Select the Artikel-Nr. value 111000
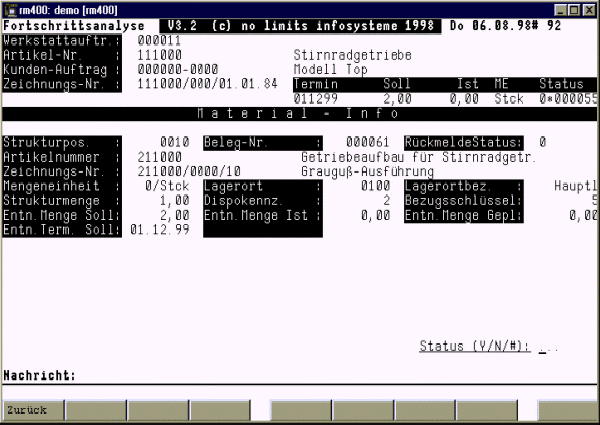The image size is (600, 425). (158, 56)
